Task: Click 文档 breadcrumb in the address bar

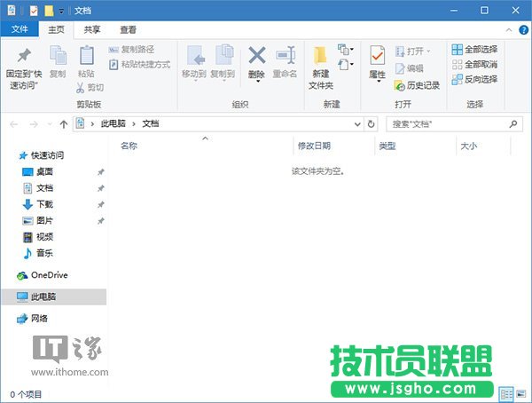Action: click(151, 123)
